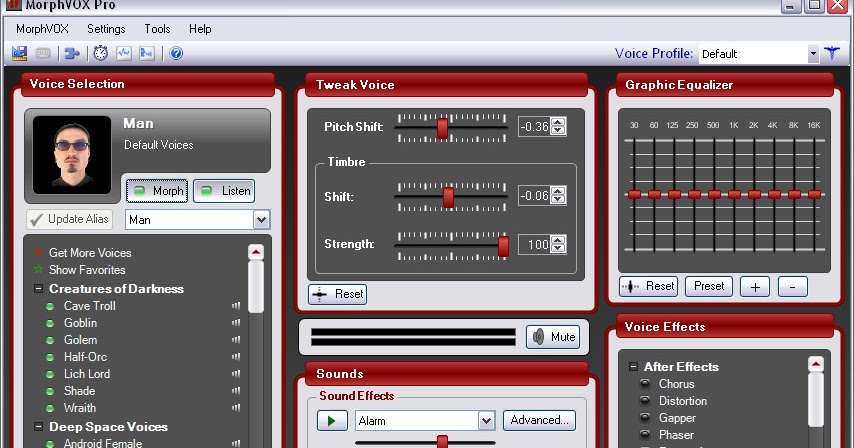Click the blue help question mark icon
Image resolution: width=854 pixels, height=448 pixels.
176,53
